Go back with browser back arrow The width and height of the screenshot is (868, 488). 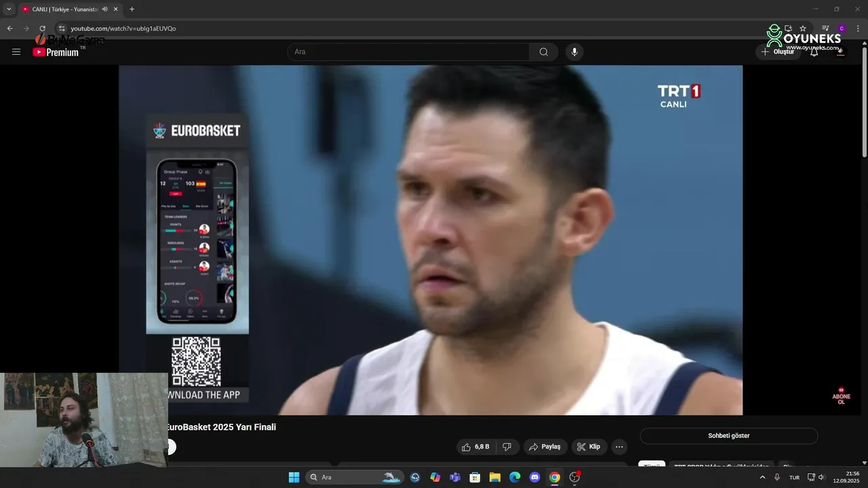click(9, 28)
